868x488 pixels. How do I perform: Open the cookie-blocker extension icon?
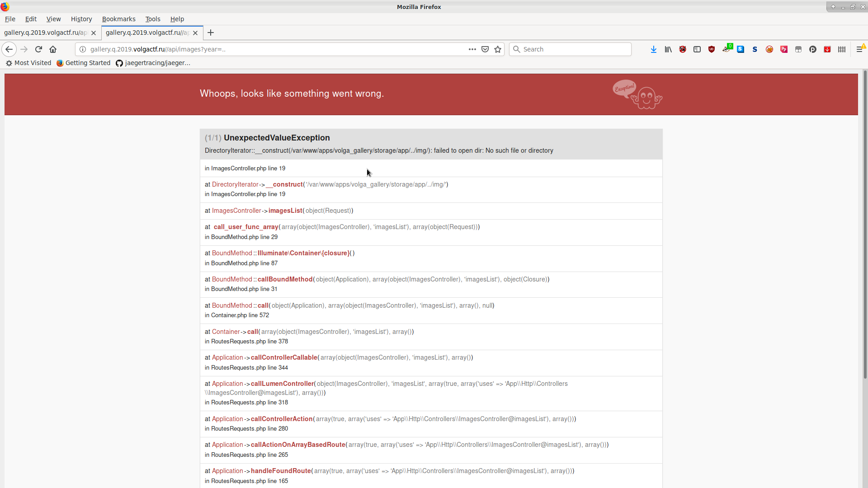(769, 49)
